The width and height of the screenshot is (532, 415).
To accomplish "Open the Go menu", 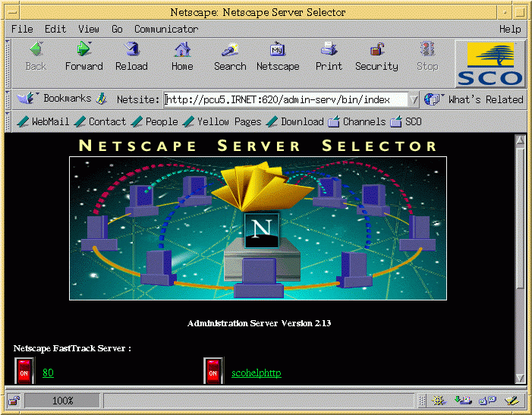I will pos(117,29).
